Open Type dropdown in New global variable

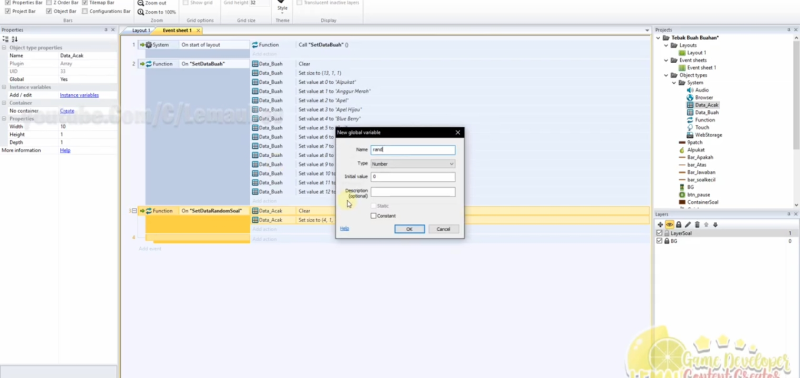413,164
